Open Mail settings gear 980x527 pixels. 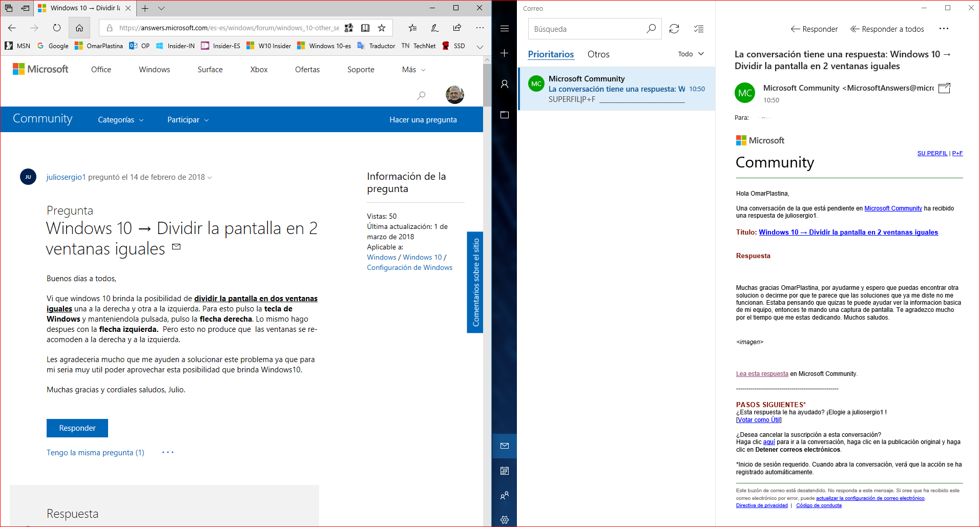pos(505,519)
